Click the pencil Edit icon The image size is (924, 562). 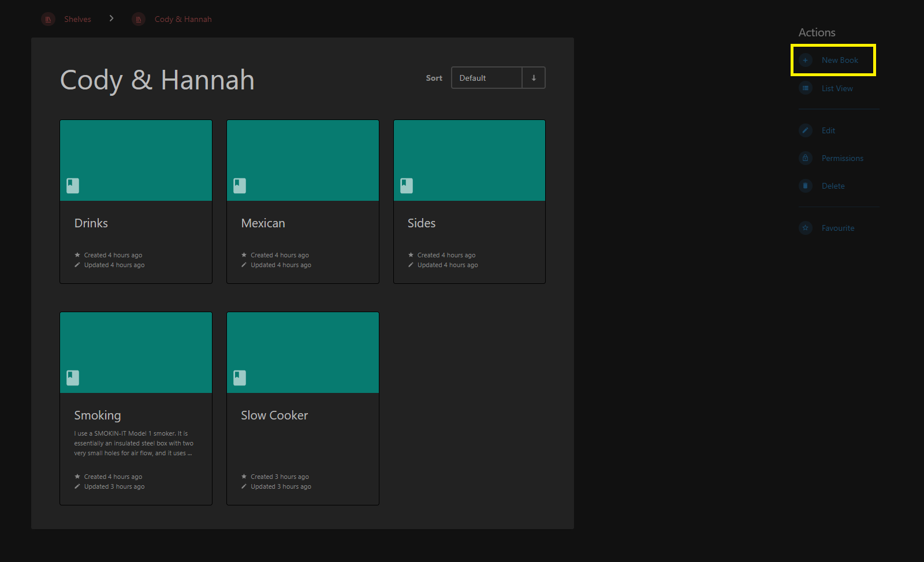click(805, 130)
